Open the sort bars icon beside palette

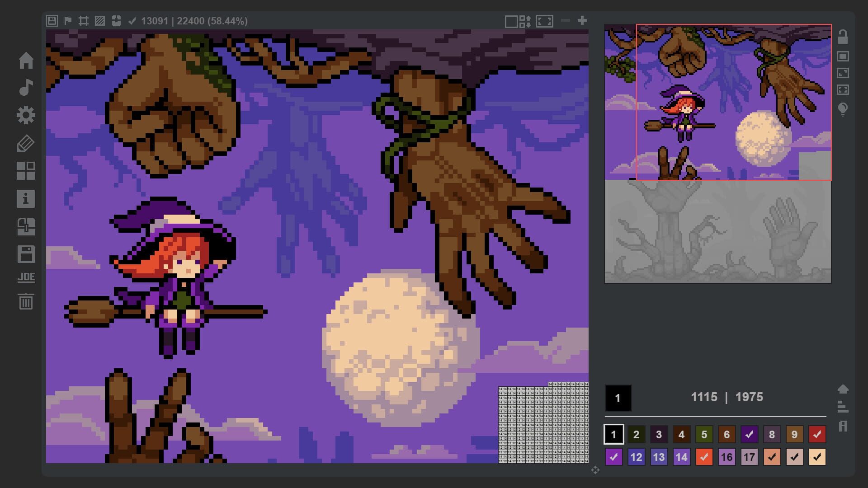843,407
